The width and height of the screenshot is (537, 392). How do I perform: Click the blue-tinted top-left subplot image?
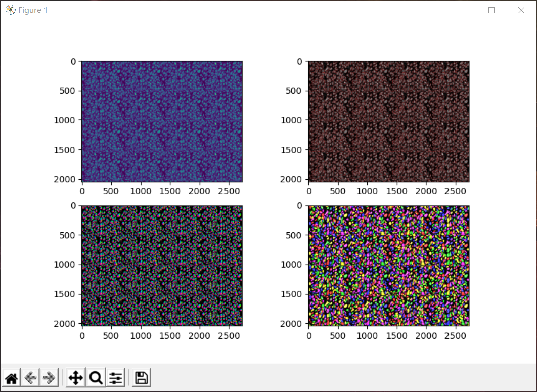click(x=162, y=120)
